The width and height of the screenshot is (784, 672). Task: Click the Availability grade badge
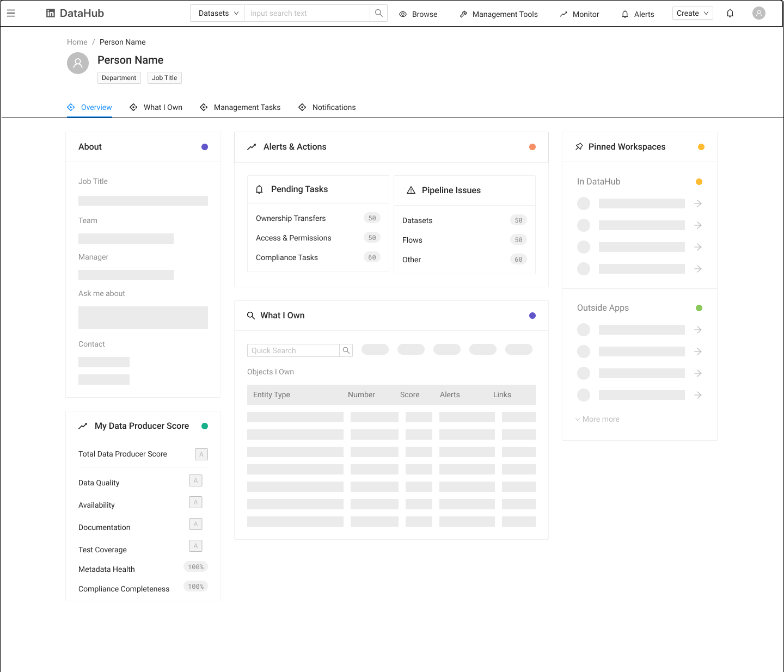point(195,502)
